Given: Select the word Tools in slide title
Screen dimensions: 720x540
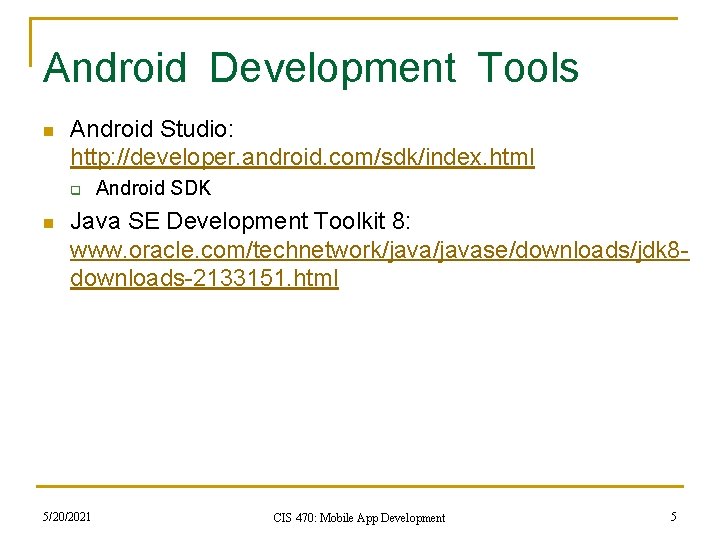Looking at the screenshot, I should (x=528, y=68).
